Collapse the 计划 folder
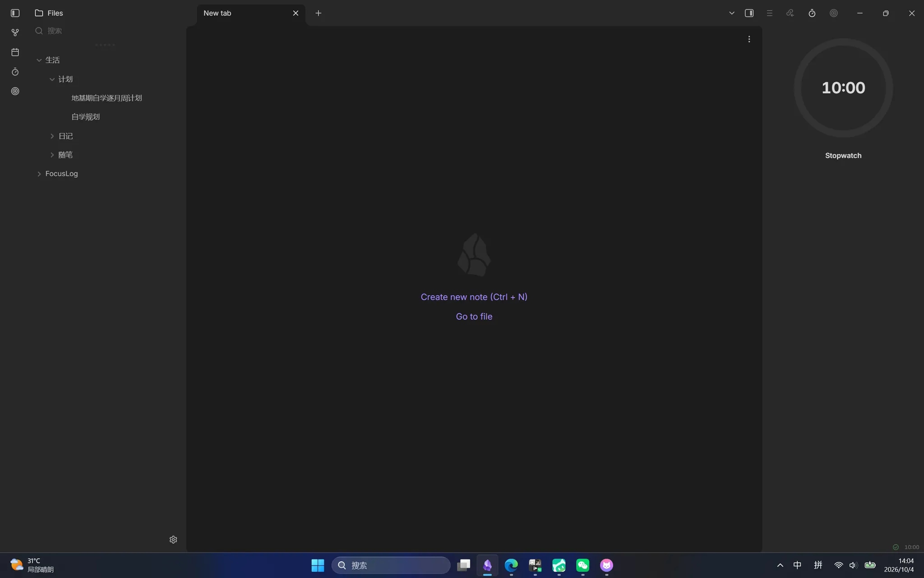The width and height of the screenshot is (924, 578). coord(52,79)
